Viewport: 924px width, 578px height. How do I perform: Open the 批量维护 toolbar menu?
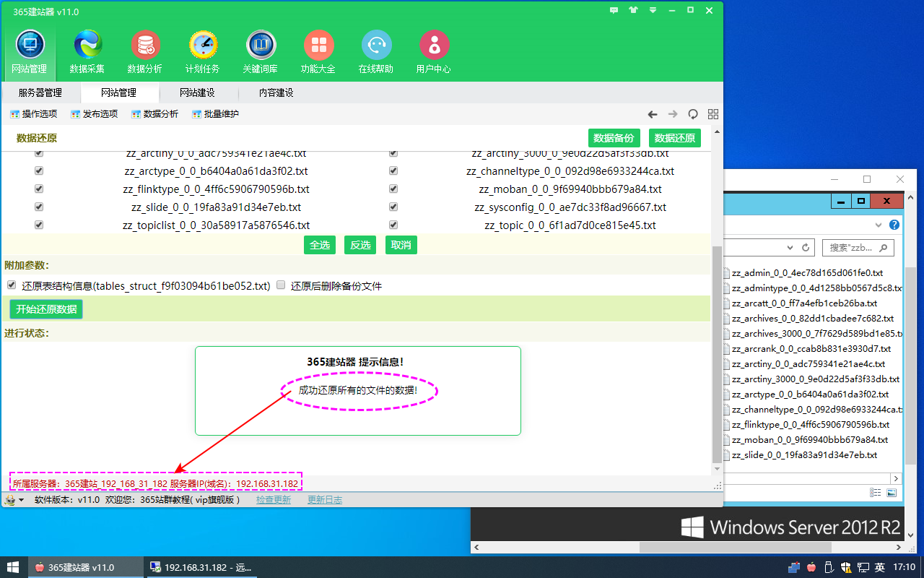pos(216,114)
